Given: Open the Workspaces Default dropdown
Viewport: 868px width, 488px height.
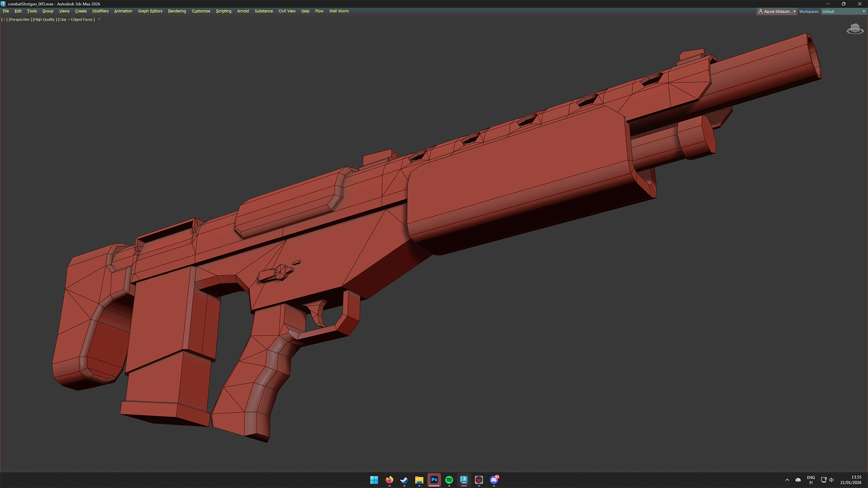Looking at the screenshot, I should tap(843, 11).
